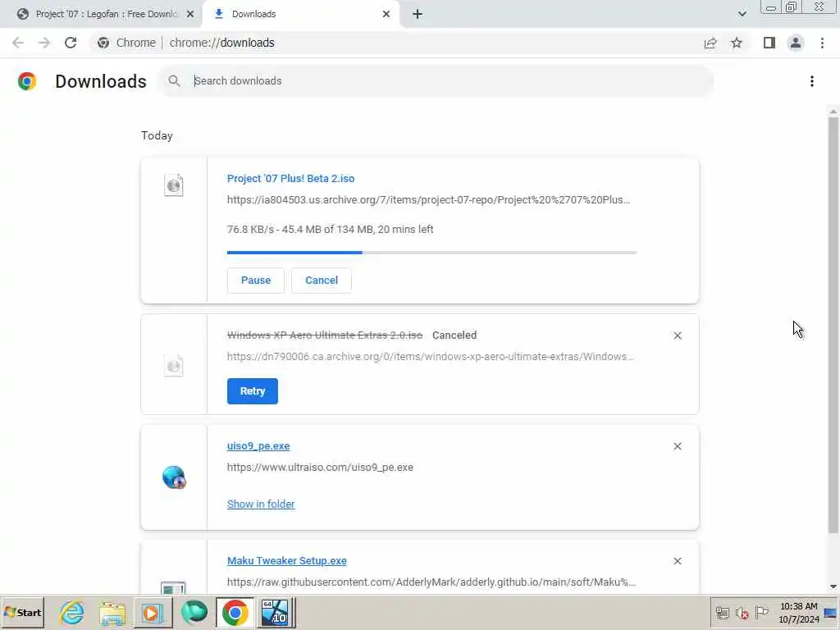
Task: Click the muted volume tray icon
Action: (x=742, y=613)
